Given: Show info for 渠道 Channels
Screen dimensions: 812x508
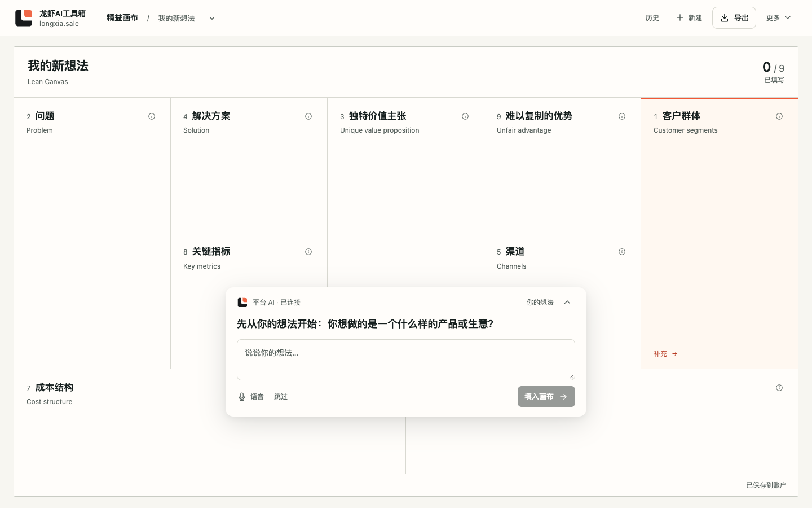Looking at the screenshot, I should pos(622,252).
